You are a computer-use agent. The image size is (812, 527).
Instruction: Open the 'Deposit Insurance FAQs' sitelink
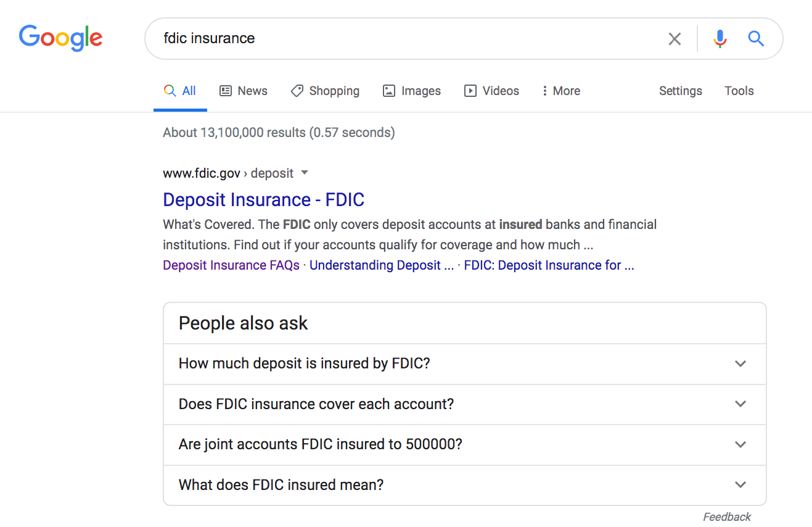(x=231, y=265)
